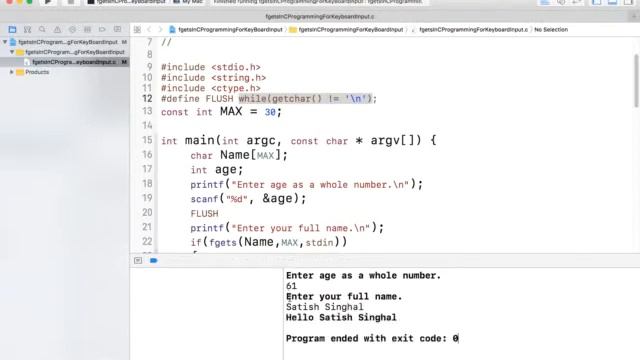Image resolution: width=640 pixels, height=360 pixels.
Task: Open the project breadcrumb in jump bar
Action: 226,29
